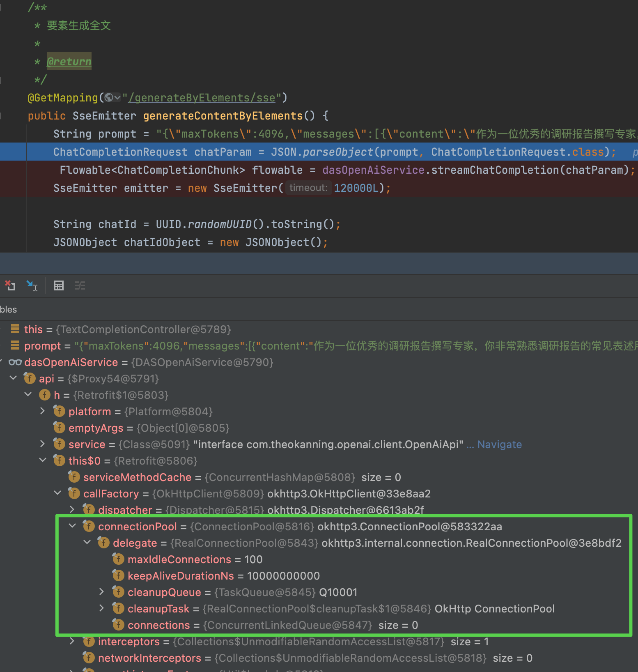Click the field icon beside maxIdleConnections

[118, 559]
